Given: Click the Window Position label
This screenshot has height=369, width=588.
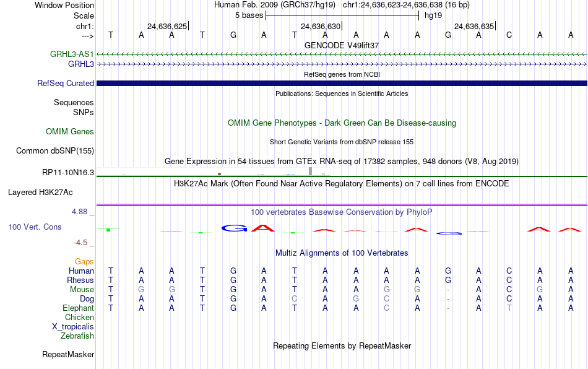Looking at the screenshot, I should click(64, 5).
